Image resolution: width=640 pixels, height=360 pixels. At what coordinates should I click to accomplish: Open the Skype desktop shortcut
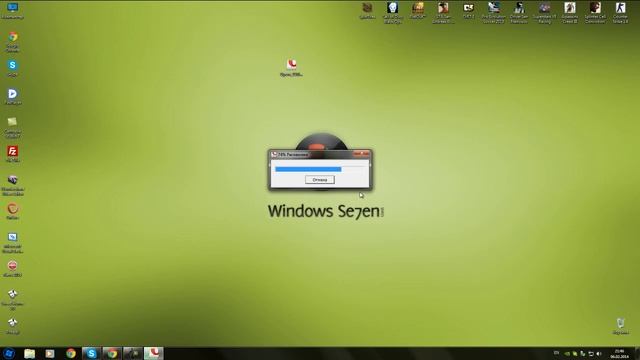click(x=12, y=68)
